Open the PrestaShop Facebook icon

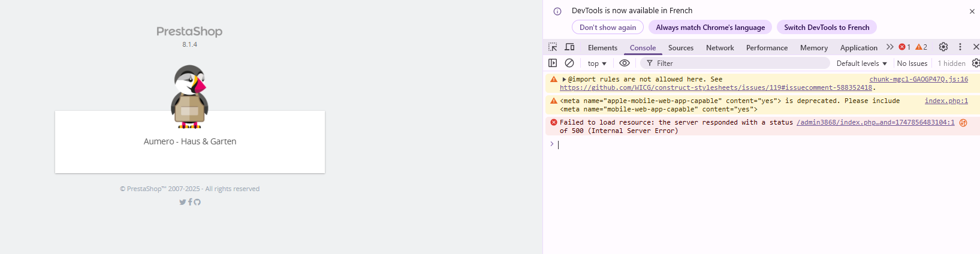pos(190,202)
